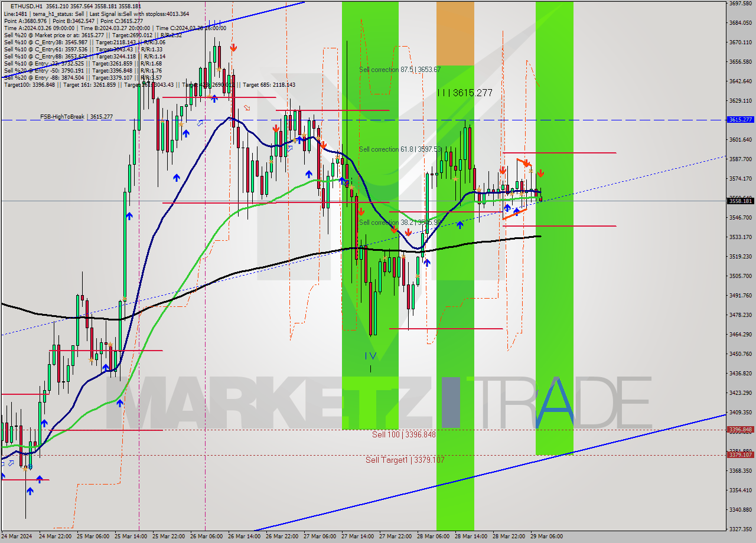
Task: Click price axis value 3533.170
Action: 740,237
